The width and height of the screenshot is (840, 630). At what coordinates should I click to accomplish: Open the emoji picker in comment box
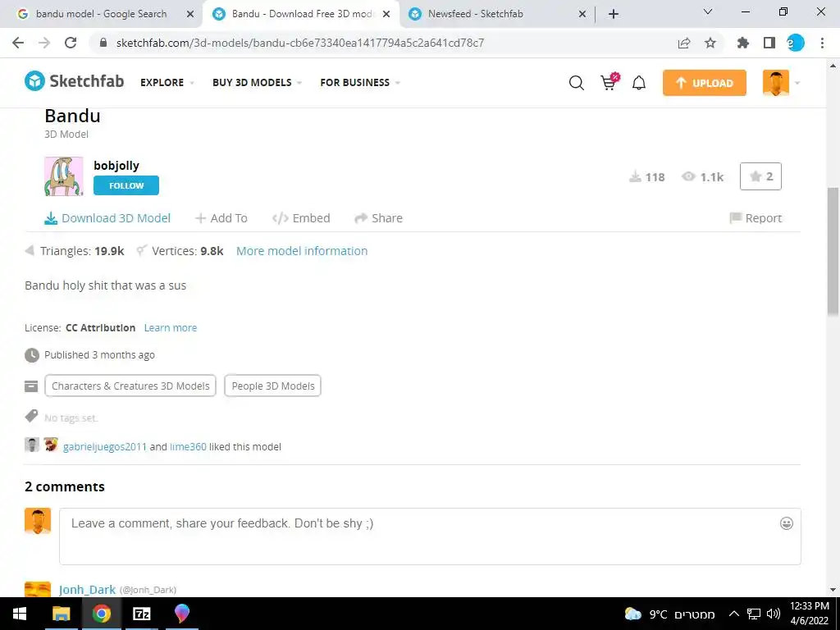[x=786, y=523]
